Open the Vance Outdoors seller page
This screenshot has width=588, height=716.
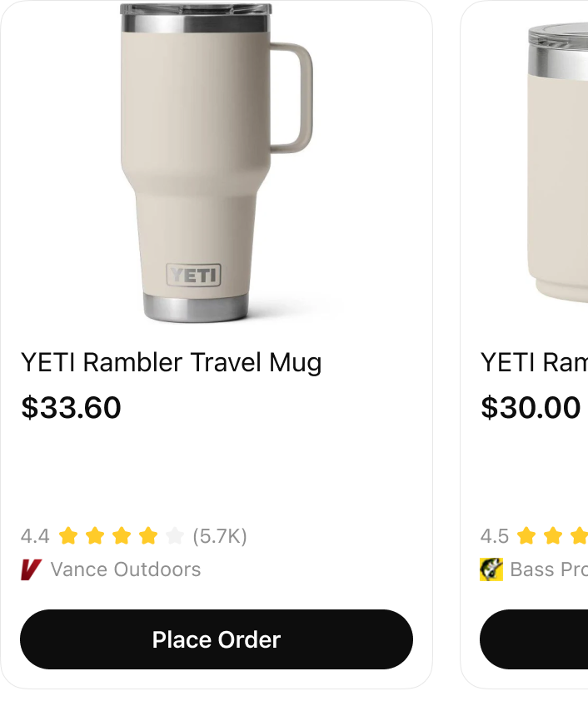click(125, 569)
